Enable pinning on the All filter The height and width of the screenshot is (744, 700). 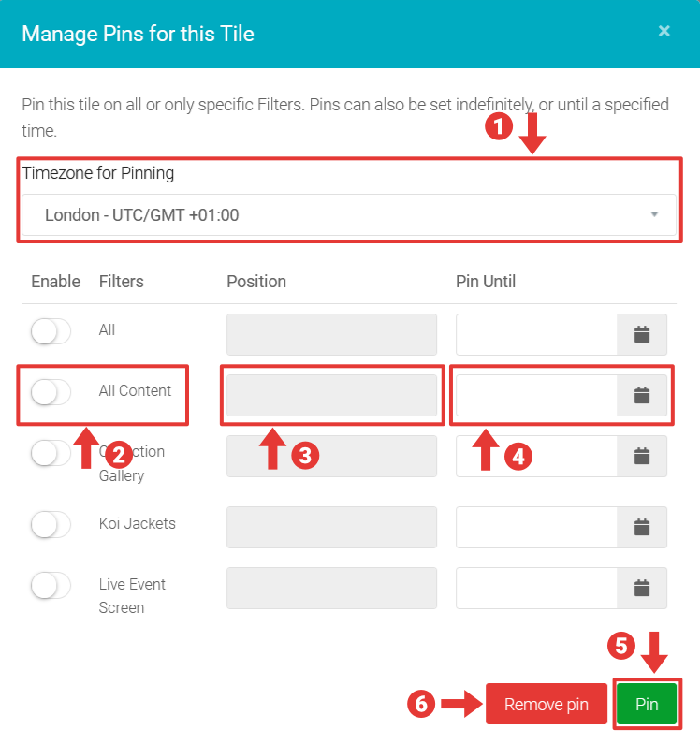coord(51,331)
